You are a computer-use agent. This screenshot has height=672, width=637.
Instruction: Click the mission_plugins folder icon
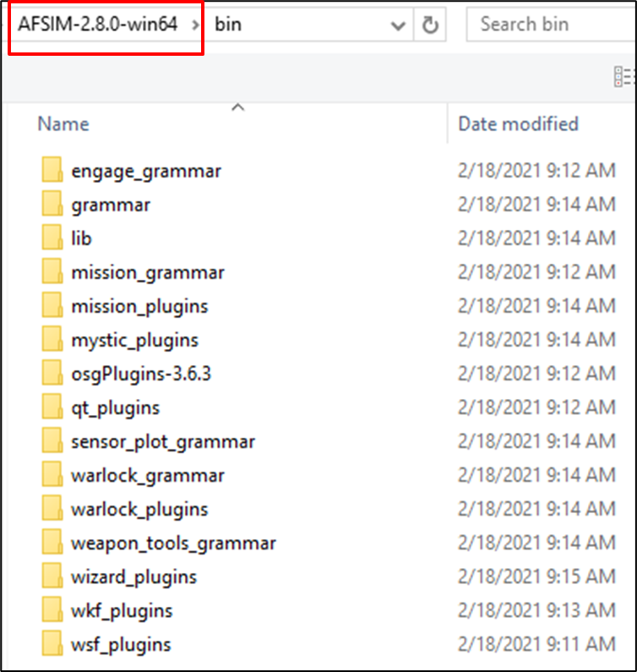[52, 305]
